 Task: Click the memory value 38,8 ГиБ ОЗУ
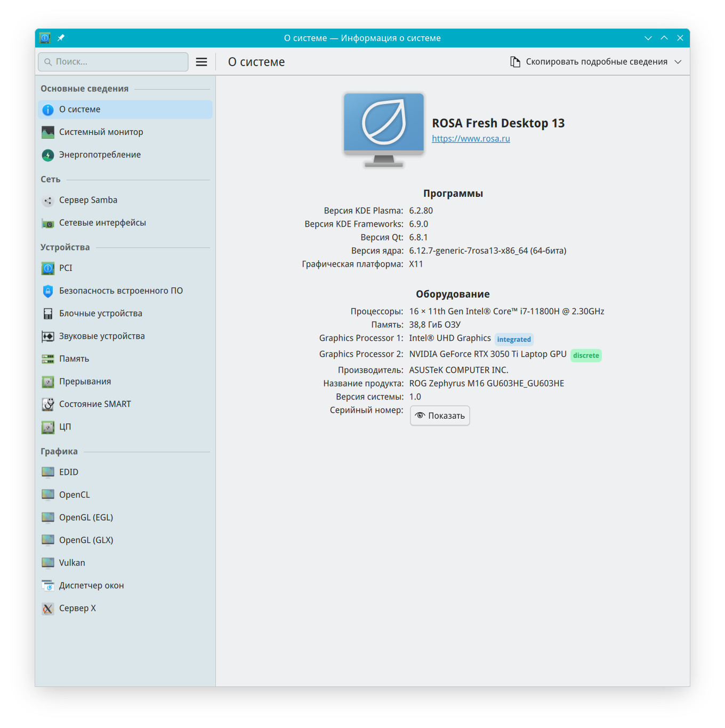(x=434, y=325)
